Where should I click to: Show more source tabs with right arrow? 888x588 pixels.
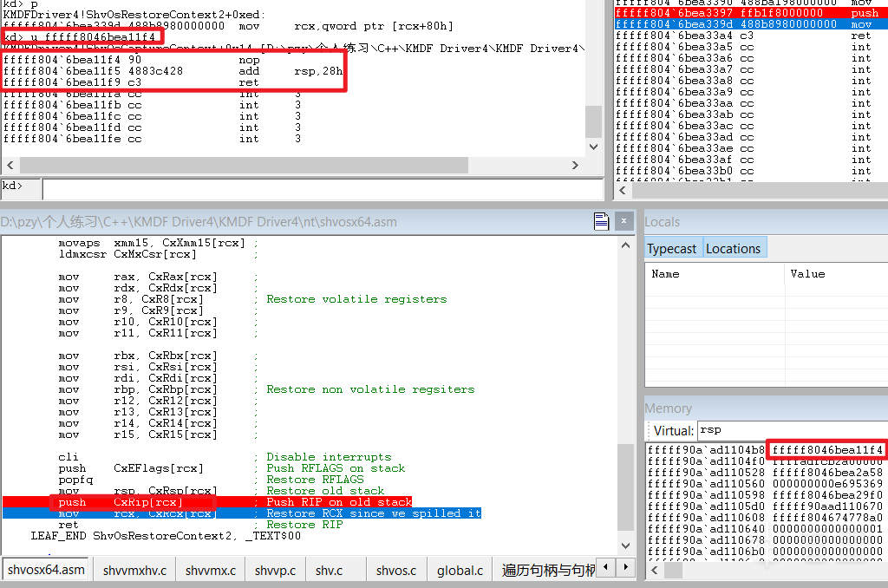click(x=626, y=567)
